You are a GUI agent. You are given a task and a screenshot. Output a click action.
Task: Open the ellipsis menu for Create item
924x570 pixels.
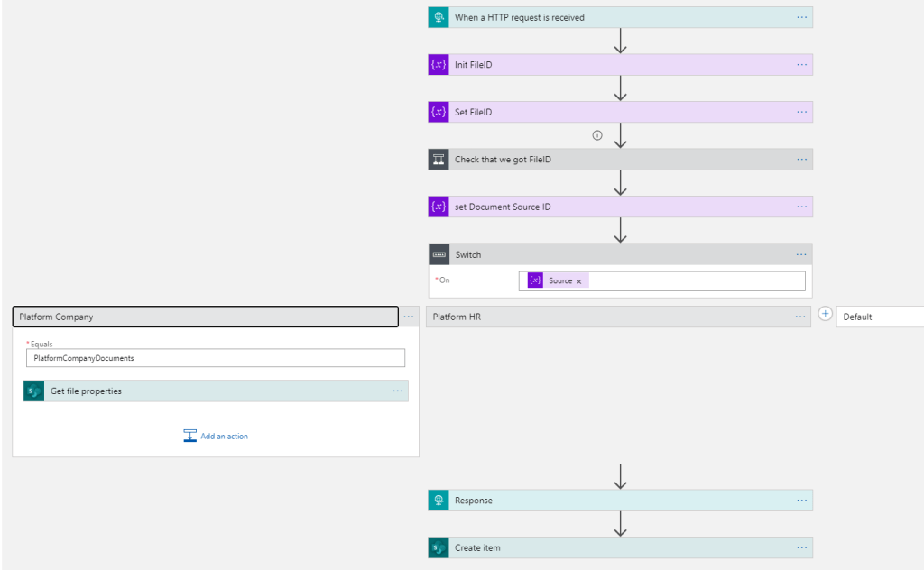[801, 547]
